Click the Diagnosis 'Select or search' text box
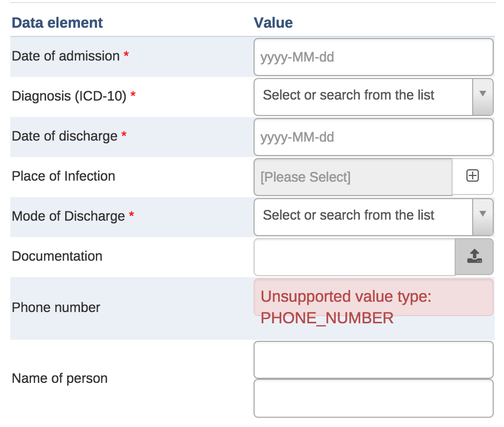 [x=362, y=96]
